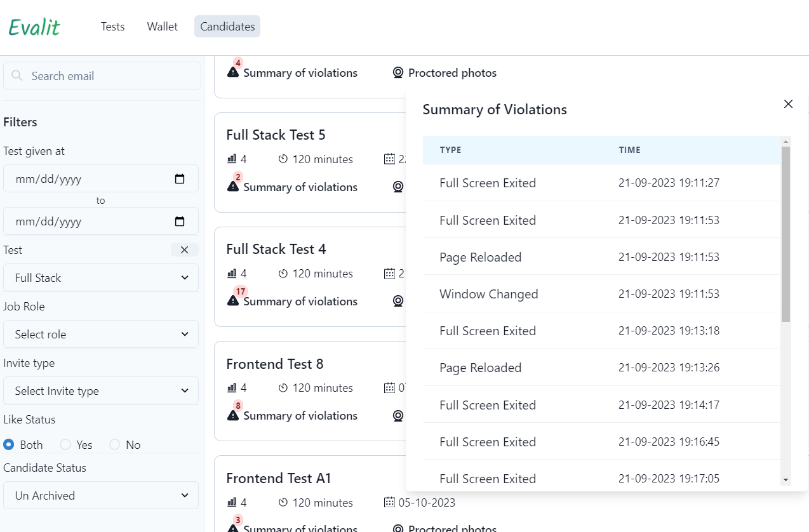Select the No like status radio

click(114, 444)
